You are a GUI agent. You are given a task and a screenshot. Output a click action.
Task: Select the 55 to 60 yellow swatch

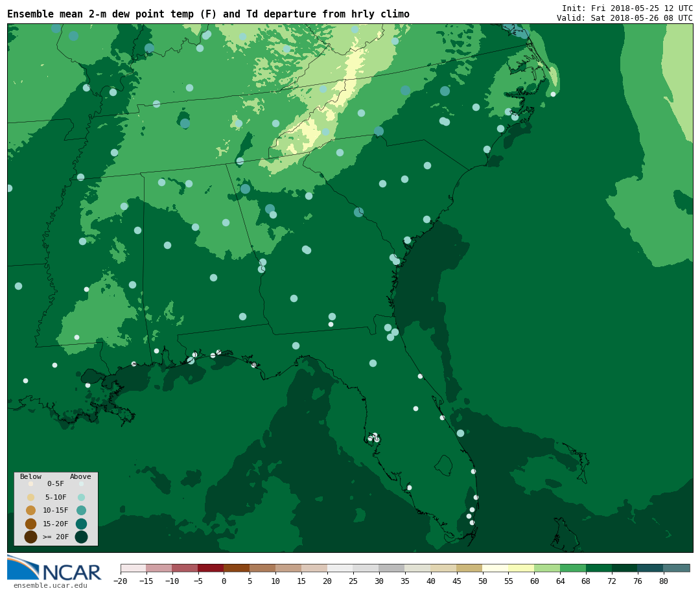tap(521, 568)
